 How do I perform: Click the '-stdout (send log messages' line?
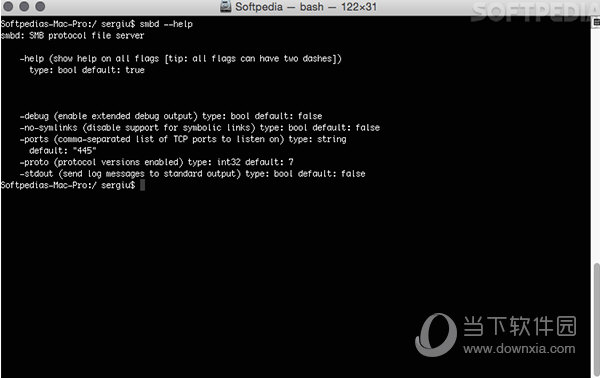pos(192,174)
